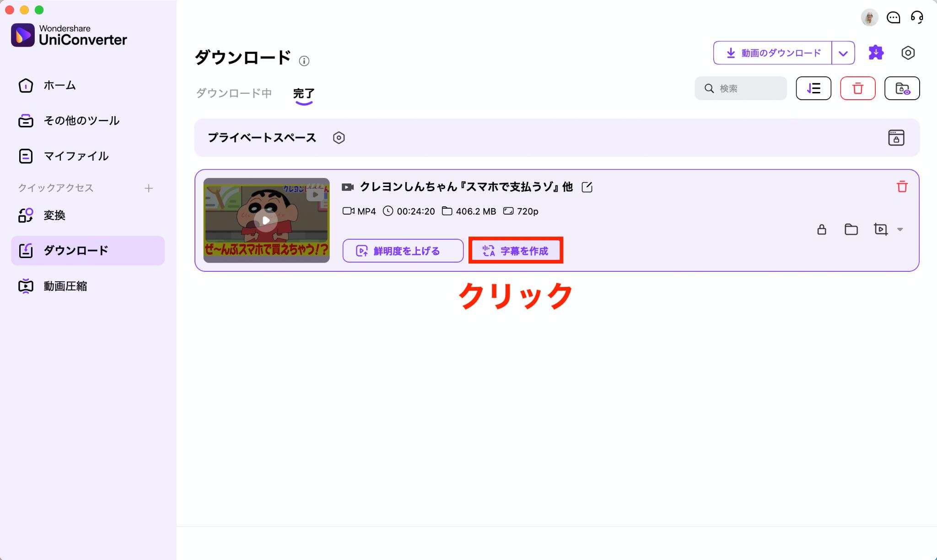Viewport: 937px width, 560px height.
Task: Add a quick access item with plus
Action: coord(149,188)
